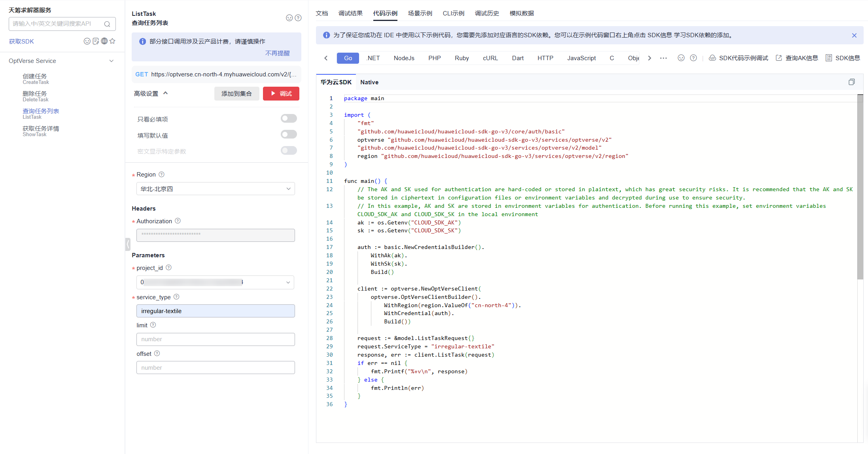Select the PHP language tab
Viewport: 868px width, 454px height.
[435, 58]
